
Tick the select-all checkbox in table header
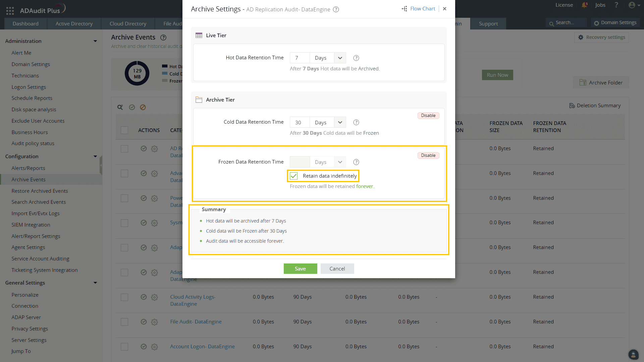click(124, 130)
